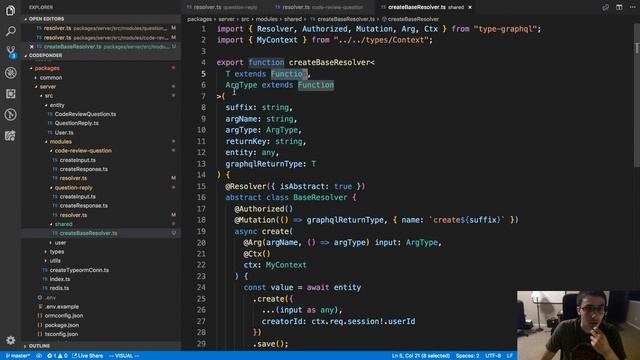640x360 pixels.
Task: Click line number 15 in the gutter
Action: pyautogui.click(x=201, y=187)
